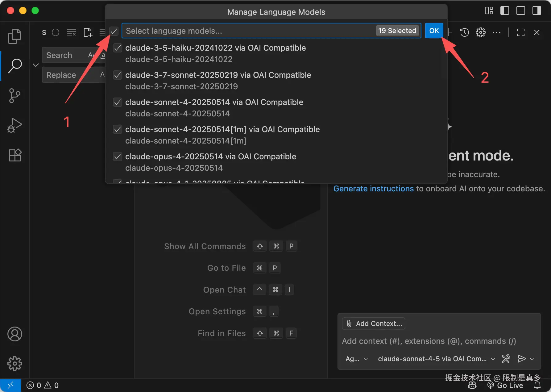Show chat history
The image size is (551, 392).
pyautogui.click(x=465, y=32)
